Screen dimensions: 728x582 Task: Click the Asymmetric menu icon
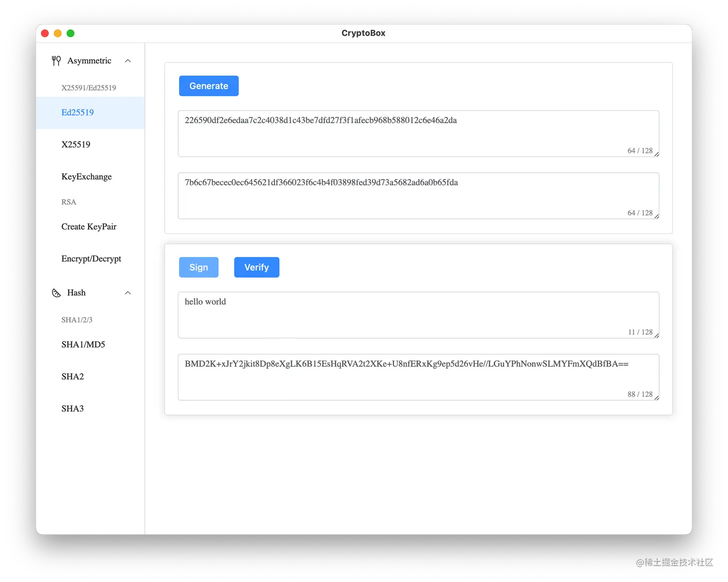point(56,61)
